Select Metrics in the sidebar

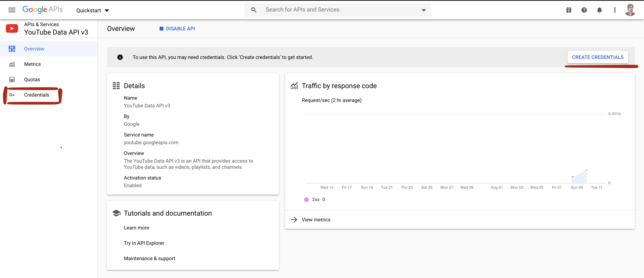point(49,64)
